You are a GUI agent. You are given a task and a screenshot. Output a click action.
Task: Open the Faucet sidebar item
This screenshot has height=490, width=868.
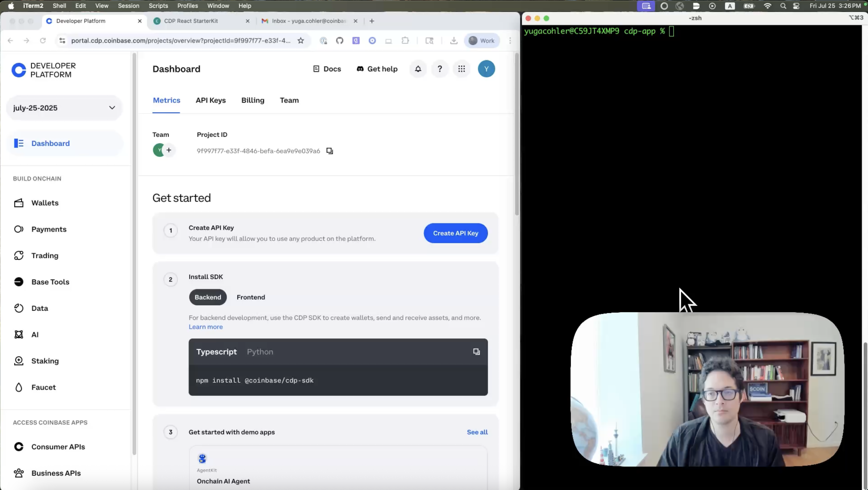coord(44,387)
